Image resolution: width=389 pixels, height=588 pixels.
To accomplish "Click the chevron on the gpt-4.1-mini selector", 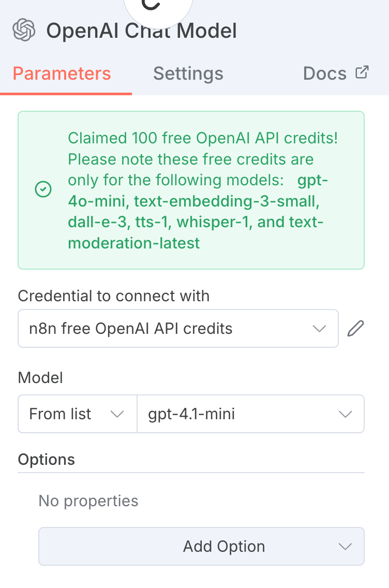I will pos(346,414).
